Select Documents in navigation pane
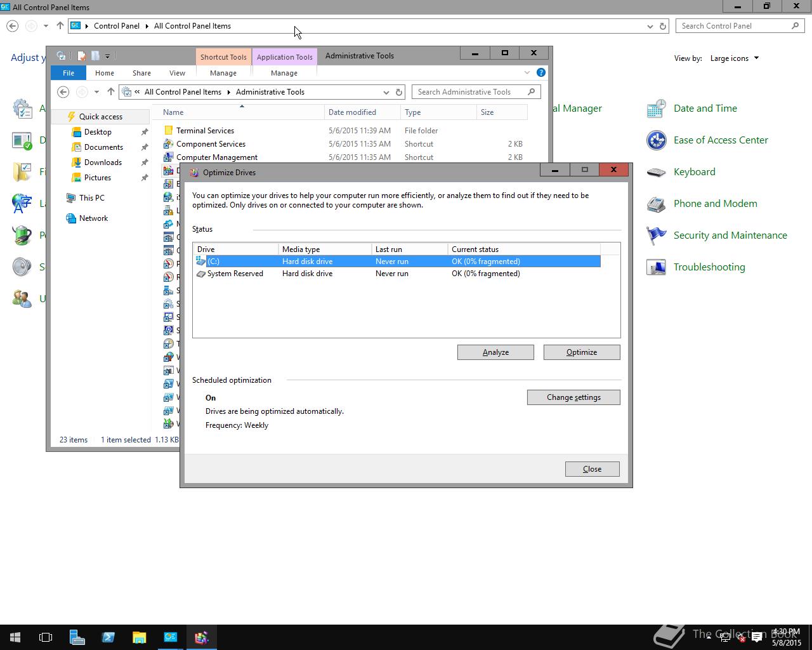 point(103,147)
